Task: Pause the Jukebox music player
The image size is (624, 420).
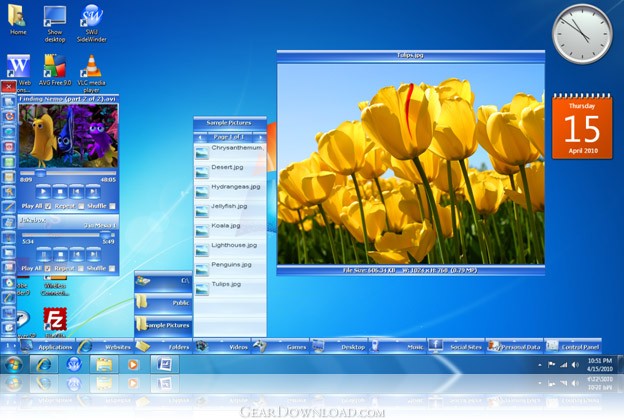Action: tap(43, 254)
